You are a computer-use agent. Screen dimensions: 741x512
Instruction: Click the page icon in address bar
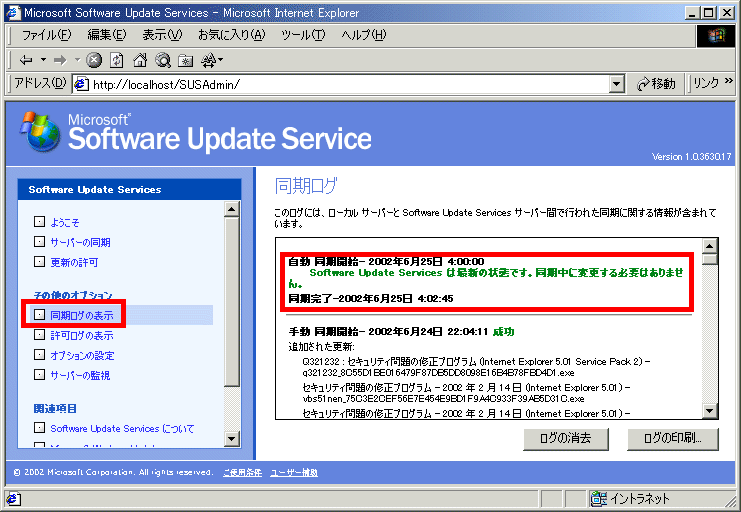pos(82,84)
